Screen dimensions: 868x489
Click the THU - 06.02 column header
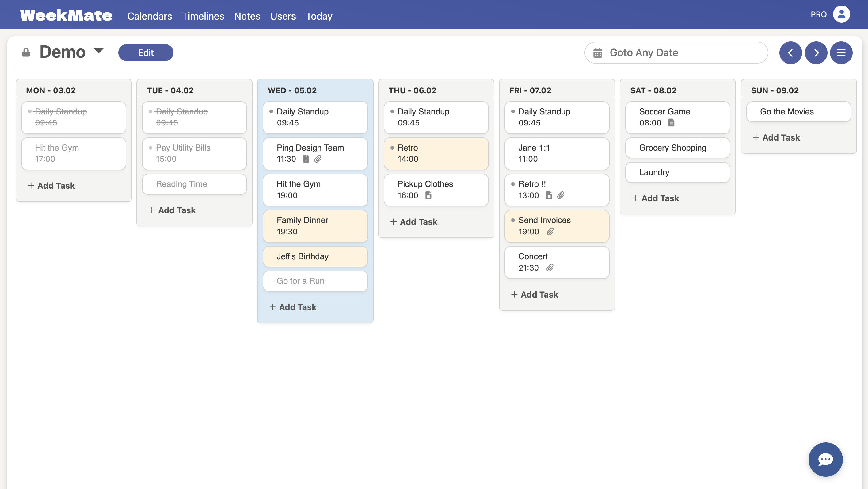[412, 90]
